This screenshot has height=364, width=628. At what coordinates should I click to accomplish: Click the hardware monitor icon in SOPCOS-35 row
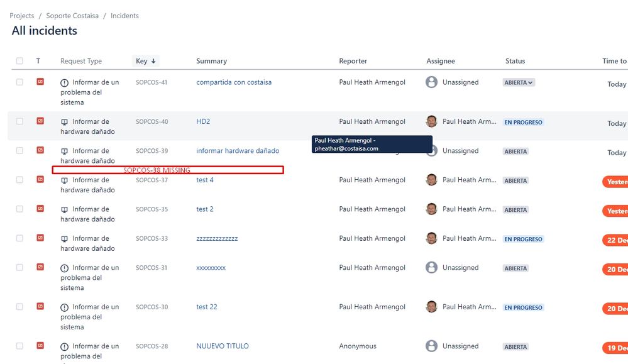pos(64,209)
